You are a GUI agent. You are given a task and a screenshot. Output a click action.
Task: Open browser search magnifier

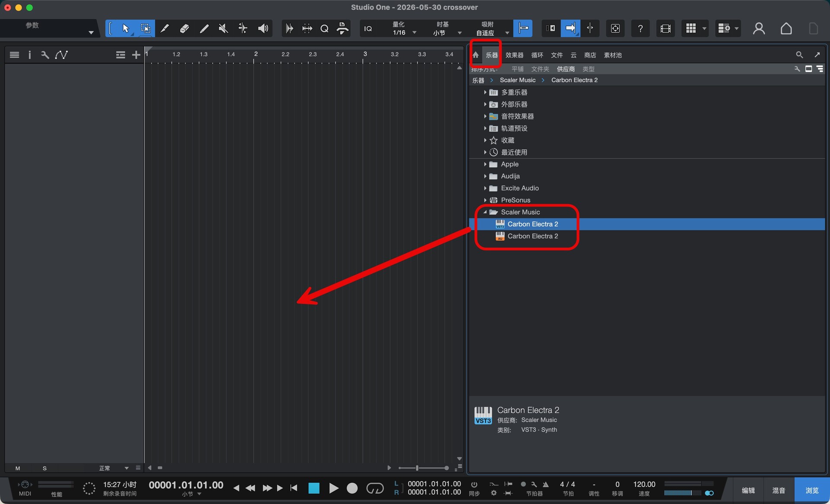[799, 55]
